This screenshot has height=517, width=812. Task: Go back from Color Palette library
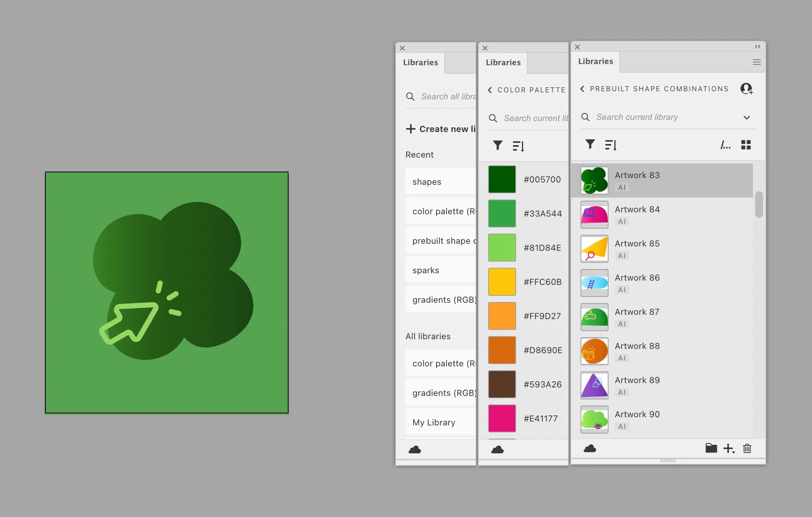490,90
